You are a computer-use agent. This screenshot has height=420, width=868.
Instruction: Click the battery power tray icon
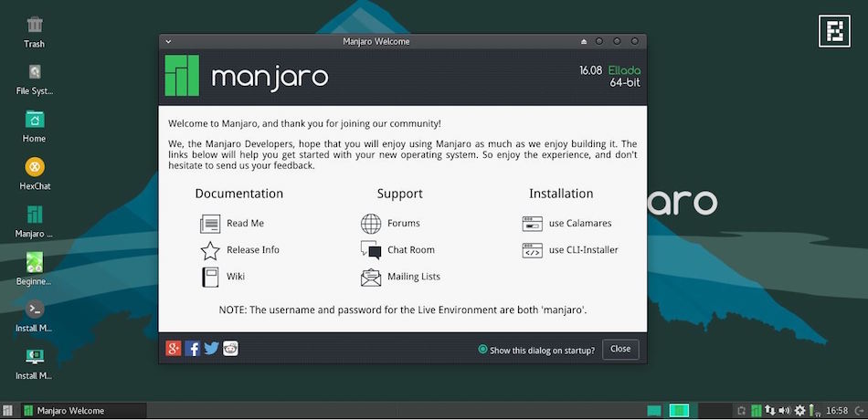point(812,410)
